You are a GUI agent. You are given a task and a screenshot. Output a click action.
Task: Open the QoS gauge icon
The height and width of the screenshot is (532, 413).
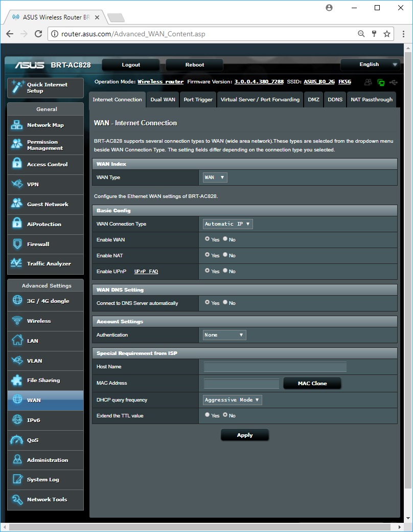17,440
